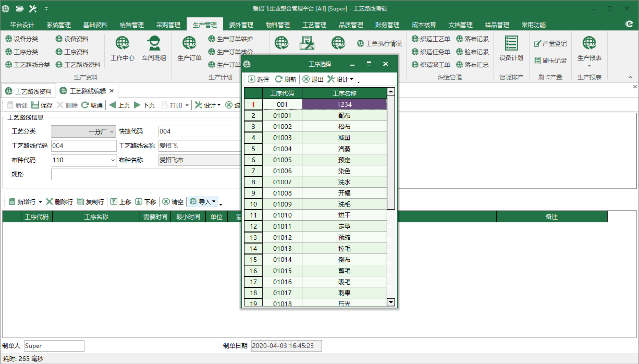639x364 pixels.
Task: Click the wrench tools icon in title bar
Action: click(33, 9)
